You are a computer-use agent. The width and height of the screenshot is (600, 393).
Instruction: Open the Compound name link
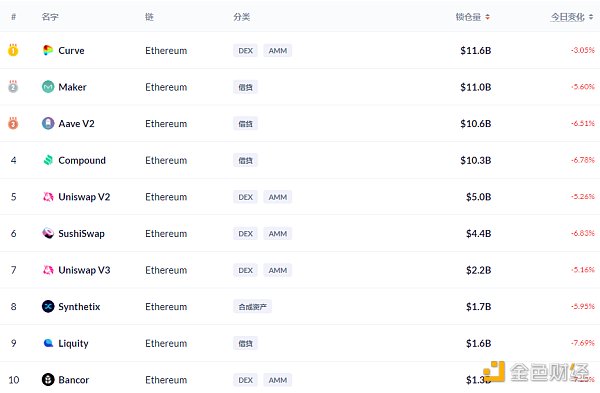pos(82,160)
